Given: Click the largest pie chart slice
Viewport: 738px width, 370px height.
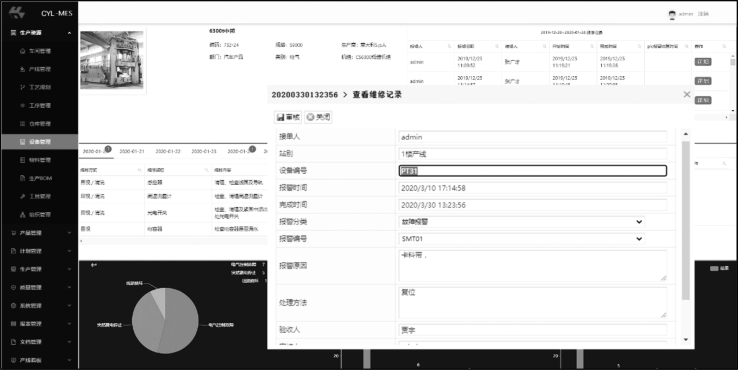Looking at the screenshot, I should tap(181, 321).
